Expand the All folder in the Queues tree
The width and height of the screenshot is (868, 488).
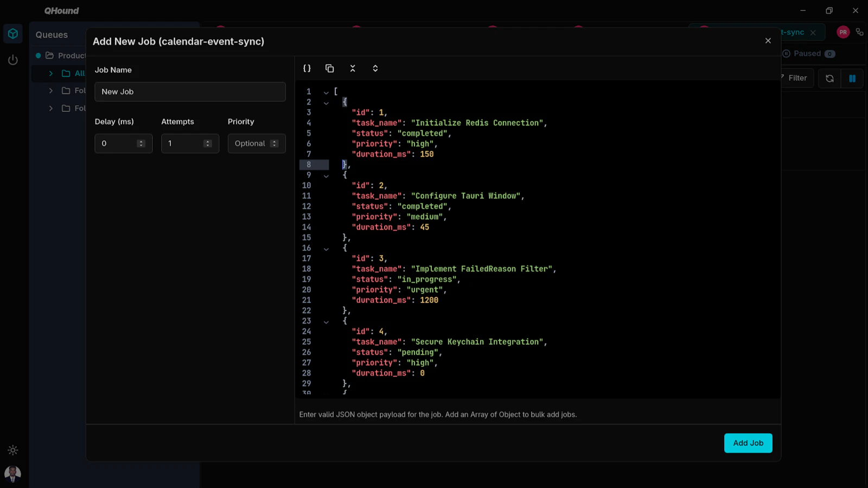pyautogui.click(x=50, y=73)
